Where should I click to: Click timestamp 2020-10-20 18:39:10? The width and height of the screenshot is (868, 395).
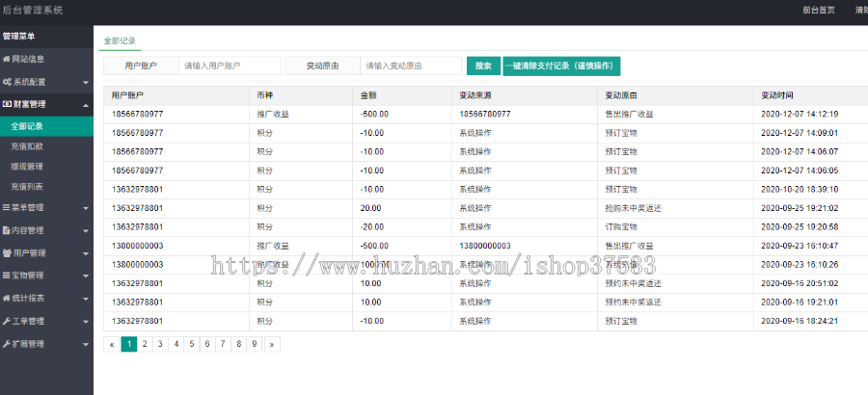800,190
